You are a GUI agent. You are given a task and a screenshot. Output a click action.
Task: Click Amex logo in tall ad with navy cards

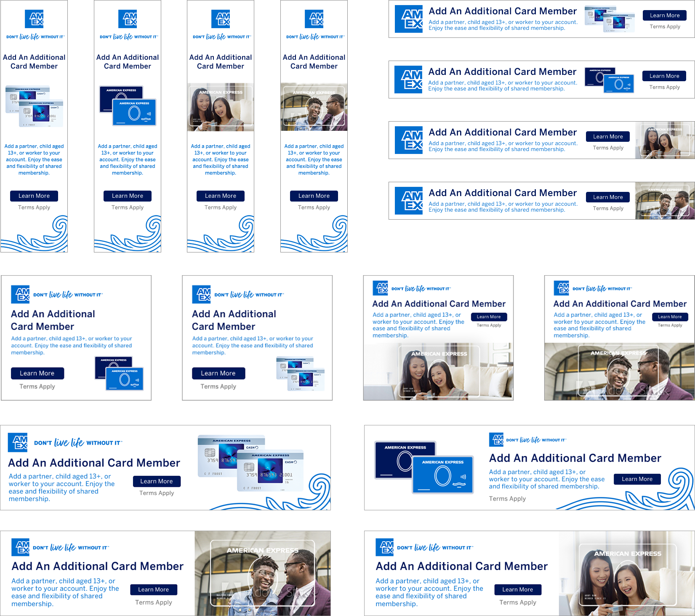(x=128, y=19)
